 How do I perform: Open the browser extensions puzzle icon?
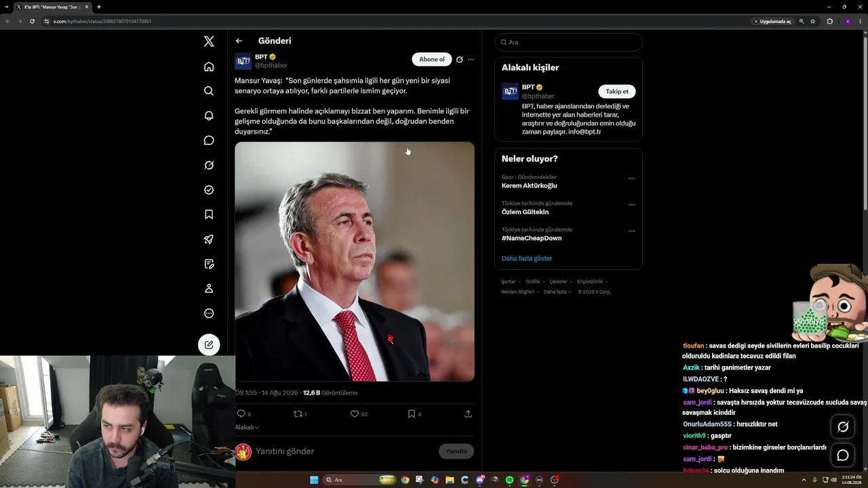pyautogui.click(x=829, y=21)
